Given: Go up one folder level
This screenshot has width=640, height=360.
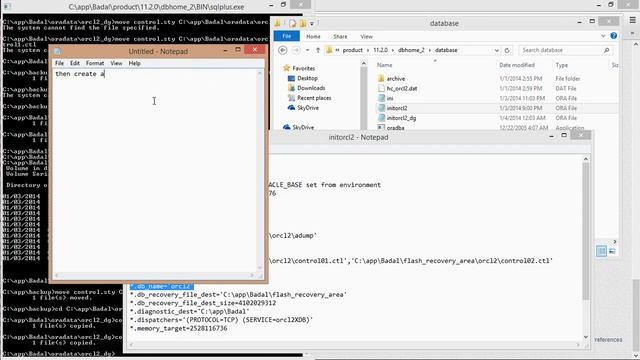Looking at the screenshot, I should [318, 50].
